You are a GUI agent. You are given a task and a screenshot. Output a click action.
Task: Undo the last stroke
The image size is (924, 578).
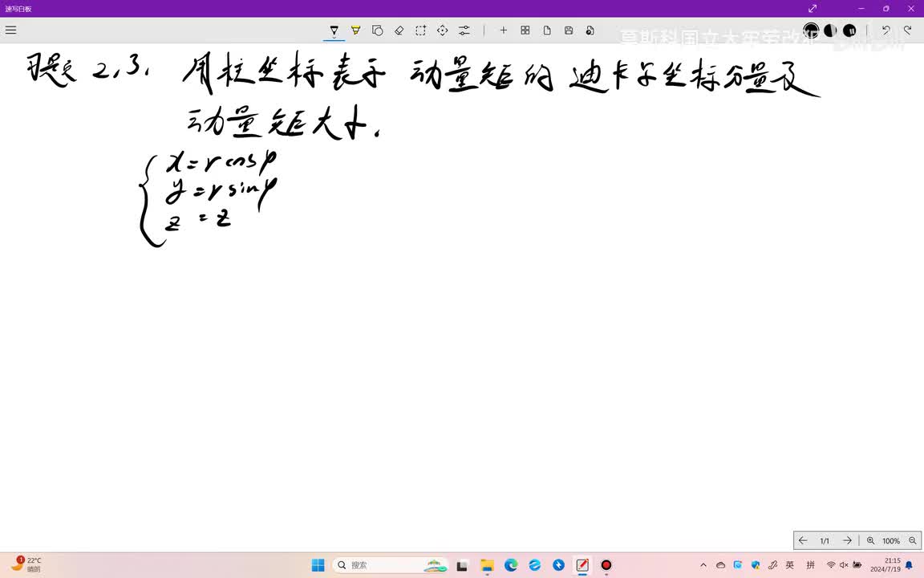(885, 30)
